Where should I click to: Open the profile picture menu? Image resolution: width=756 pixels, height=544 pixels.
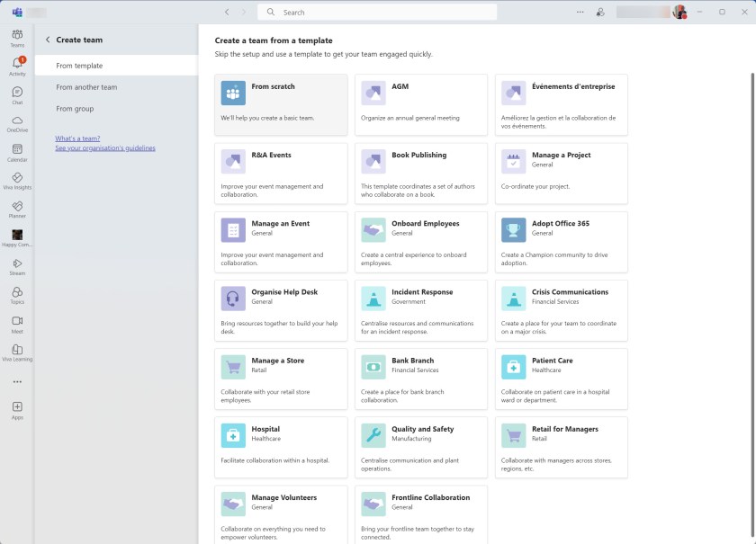coord(679,12)
